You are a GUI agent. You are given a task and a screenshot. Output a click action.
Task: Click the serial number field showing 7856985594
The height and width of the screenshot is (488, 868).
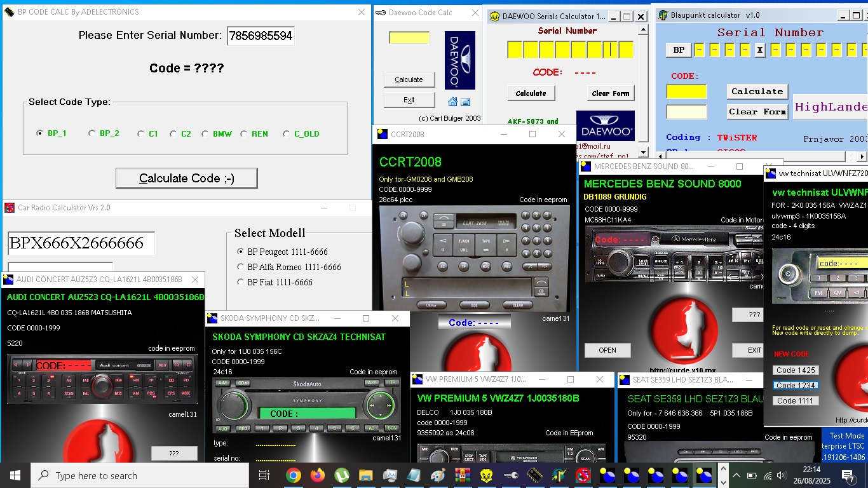click(x=261, y=36)
